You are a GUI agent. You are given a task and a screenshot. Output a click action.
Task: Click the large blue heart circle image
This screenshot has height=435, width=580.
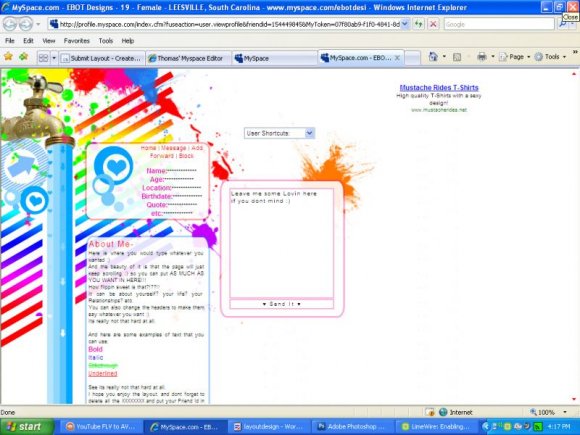point(114,166)
